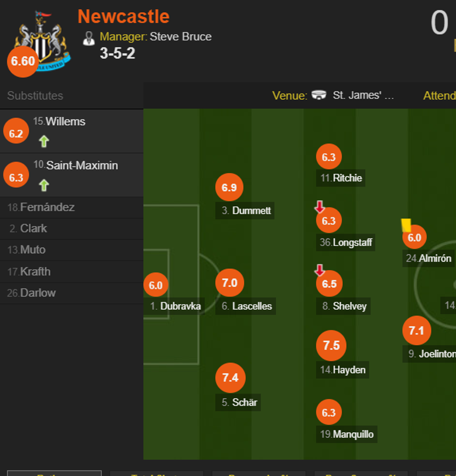Open Darlow's entry in the substitutes list
The image size is (456, 476).
[38, 293]
